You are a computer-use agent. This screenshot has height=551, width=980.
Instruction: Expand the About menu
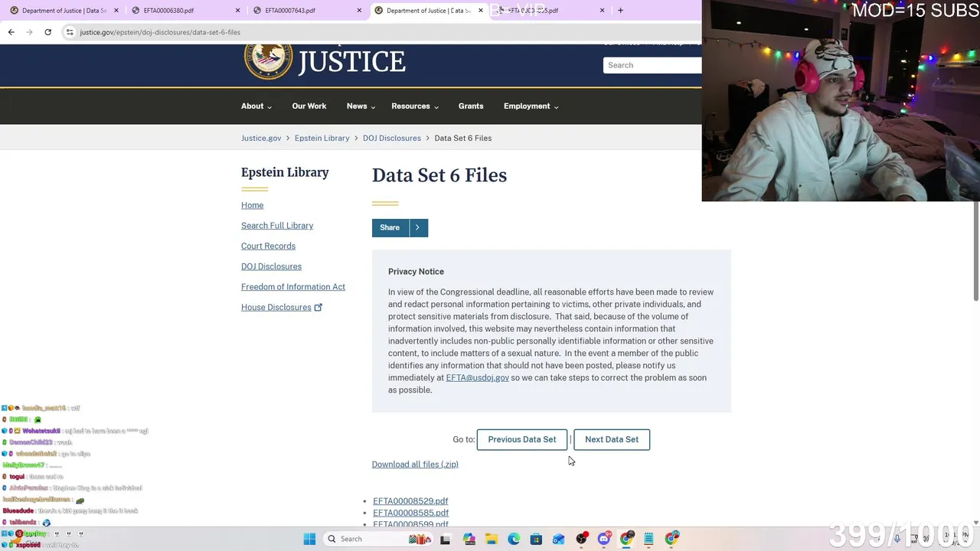pos(256,106)
